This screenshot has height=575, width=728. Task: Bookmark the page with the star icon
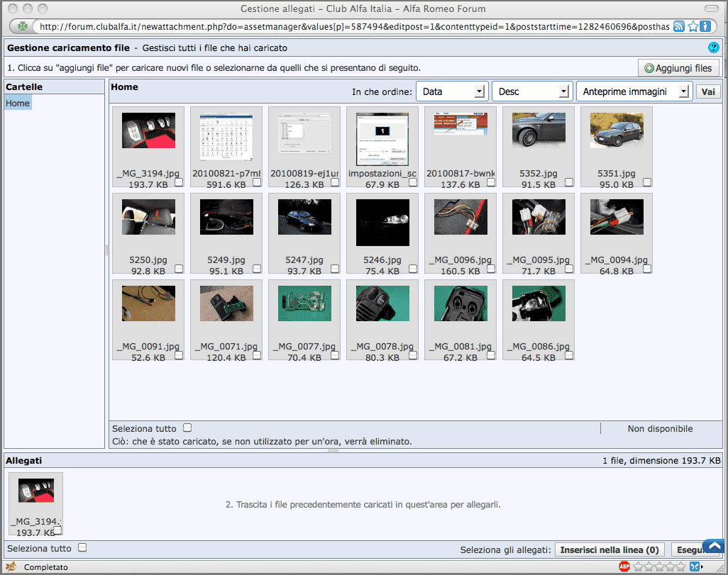click(x=693, y=26)
